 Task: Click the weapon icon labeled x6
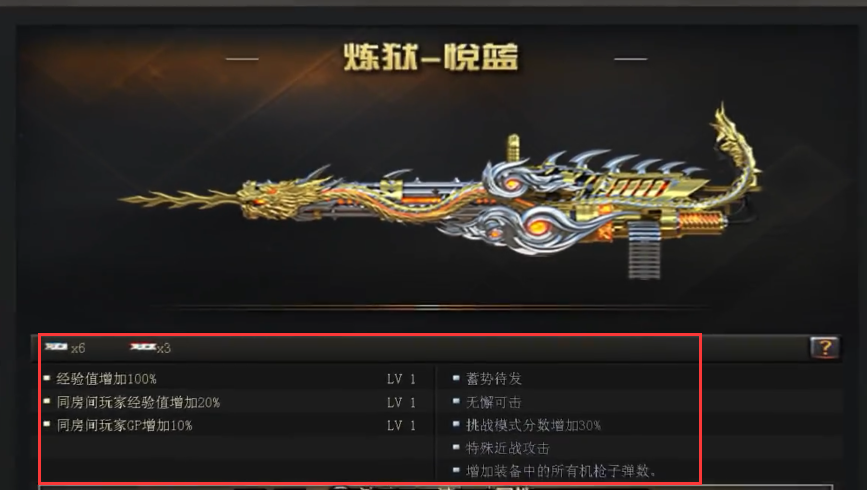56,347
